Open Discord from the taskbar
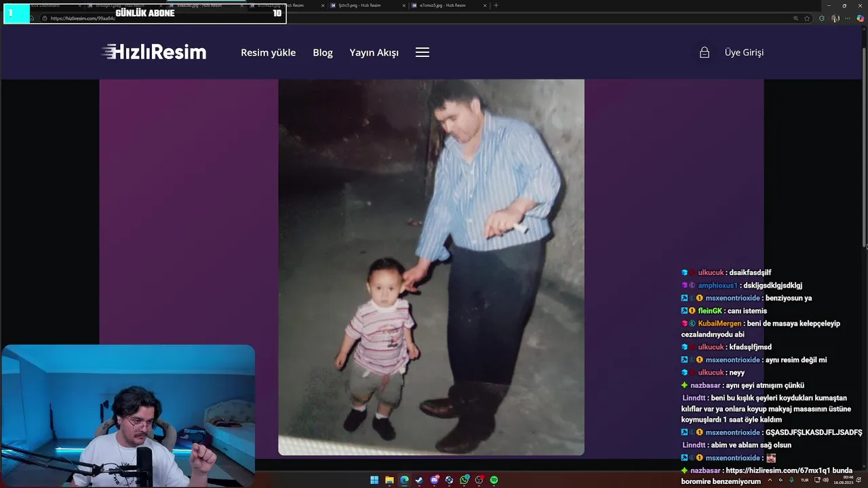The image size is (868, 488). (x=434, y=480)
